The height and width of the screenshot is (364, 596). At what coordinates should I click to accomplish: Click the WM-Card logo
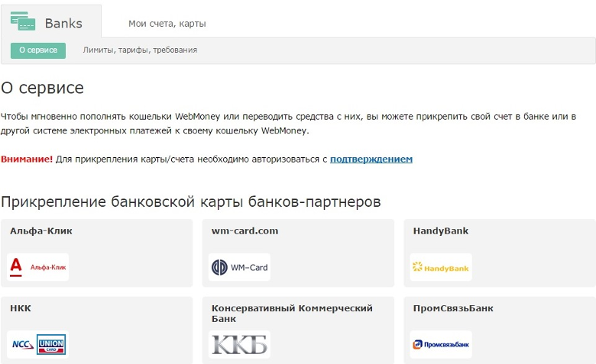(x=239, y=267)
